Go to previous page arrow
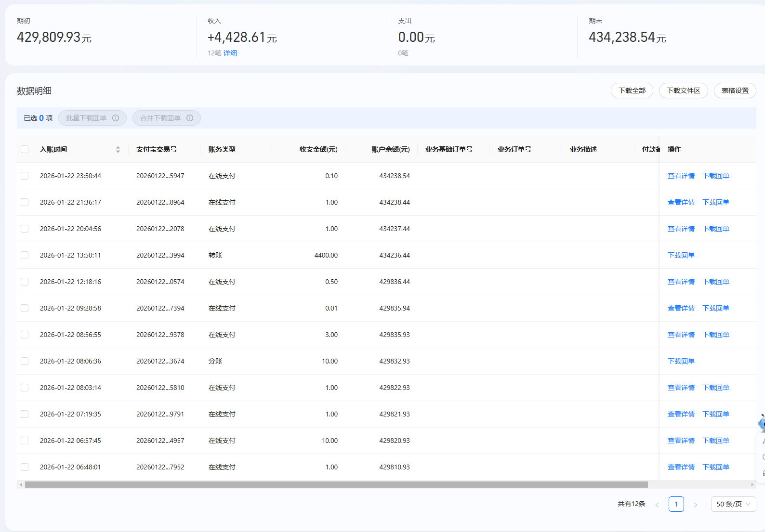Screen dimensions: 765x532 [657, 505]
